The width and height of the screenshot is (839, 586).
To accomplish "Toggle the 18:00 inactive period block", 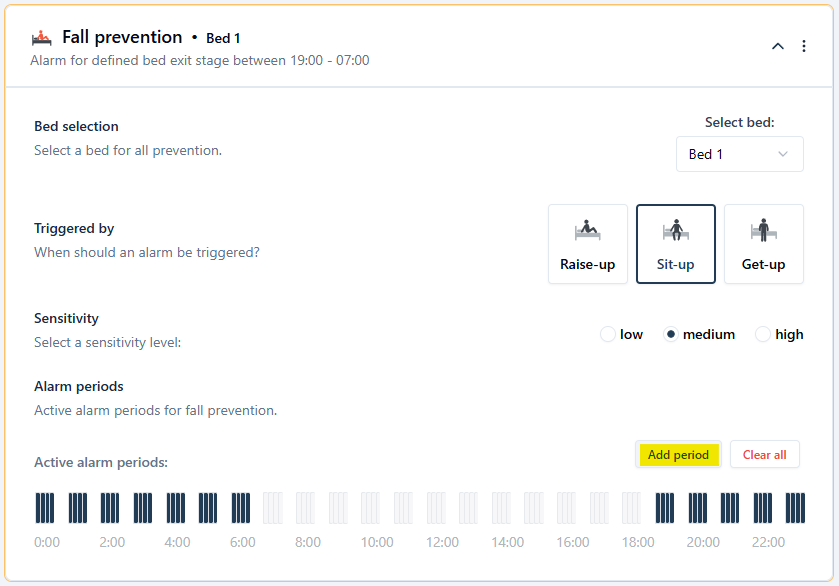I will click(632, 508).
